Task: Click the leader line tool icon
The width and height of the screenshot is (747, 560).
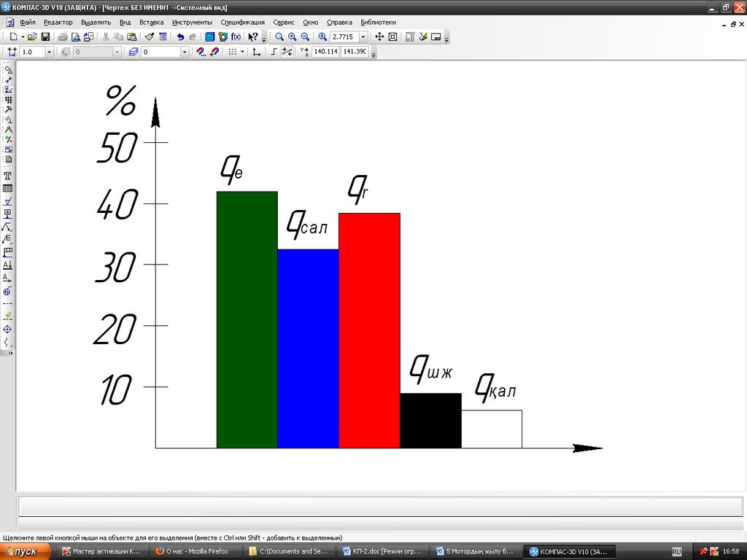Action: [x=7, y=227]
